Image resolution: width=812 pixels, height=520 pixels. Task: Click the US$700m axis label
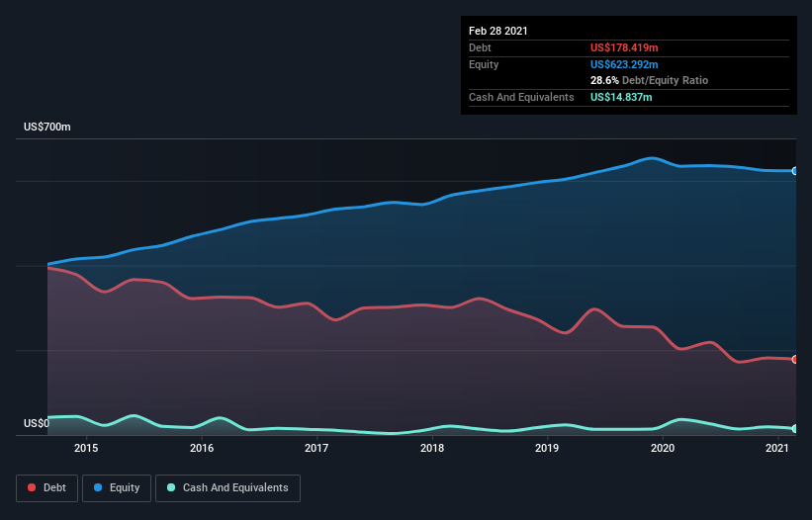pyautogui.click(x=47, y=127)
